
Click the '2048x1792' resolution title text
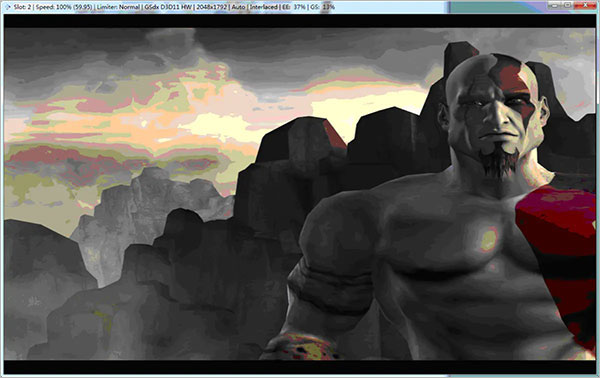[211, 7]
